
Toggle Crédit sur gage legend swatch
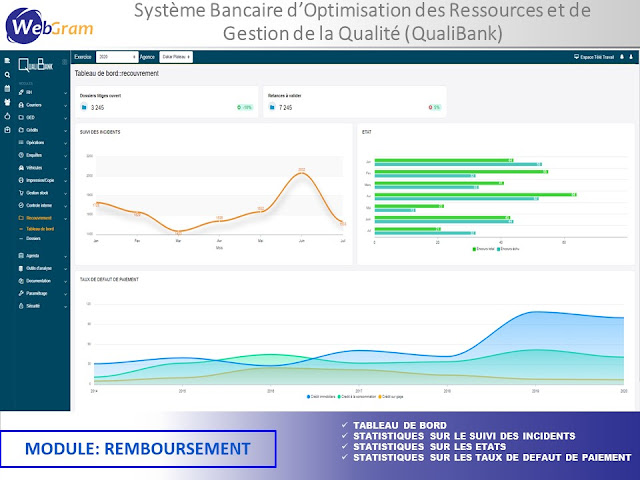click(380, 397)
